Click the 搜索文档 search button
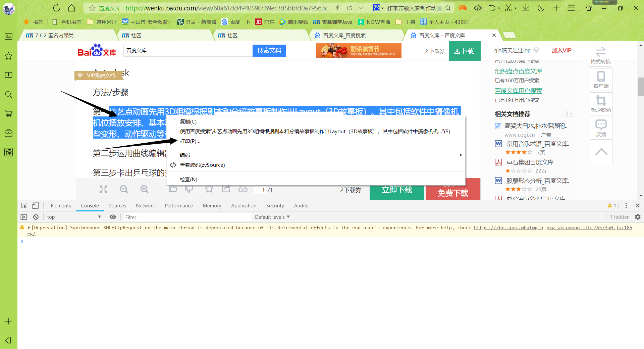This screenshot has height=349, width=644. (269, 51)
